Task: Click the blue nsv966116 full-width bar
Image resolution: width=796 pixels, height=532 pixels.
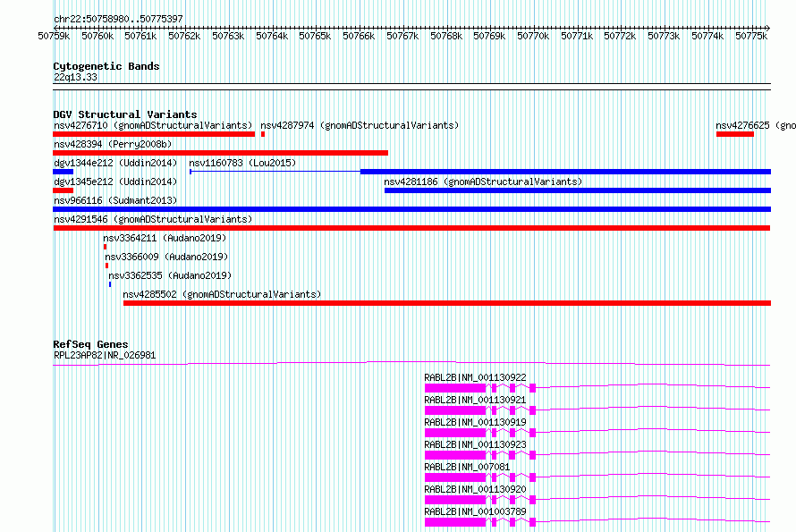Action: coord(411,209)
